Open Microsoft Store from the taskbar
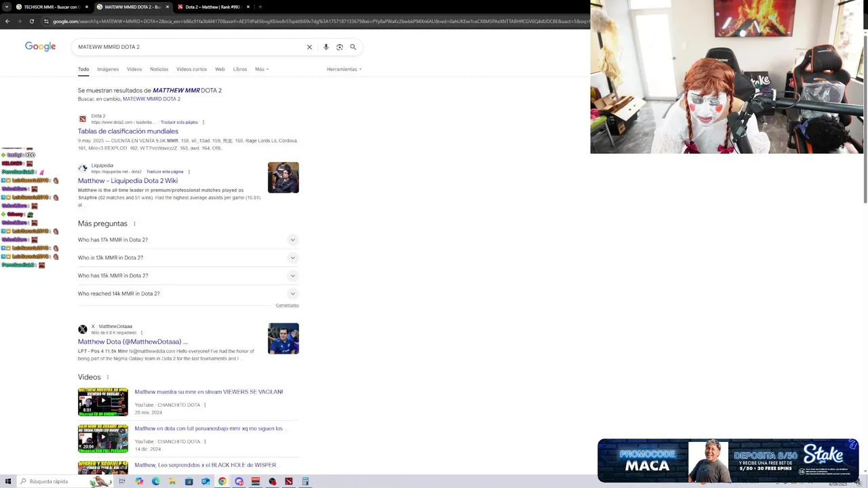 [189, 481]
